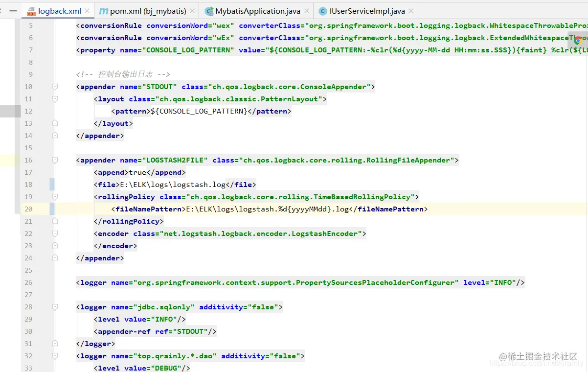Screen dimensions: 588x372
Task: Click change marker beside line 20
Action: (x=52, y=209)
